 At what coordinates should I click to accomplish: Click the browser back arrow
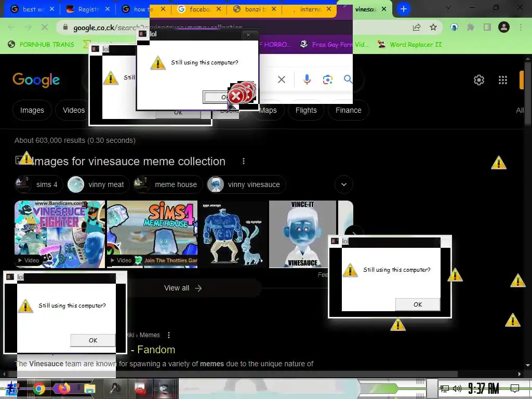tap(11, 27)
